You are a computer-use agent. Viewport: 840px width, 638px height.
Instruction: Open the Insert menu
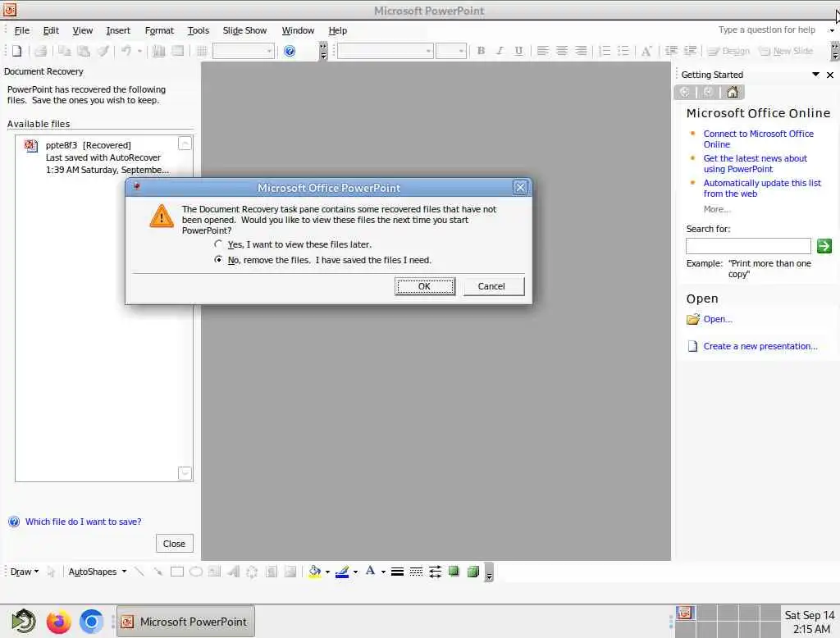[x=118, y=30]
